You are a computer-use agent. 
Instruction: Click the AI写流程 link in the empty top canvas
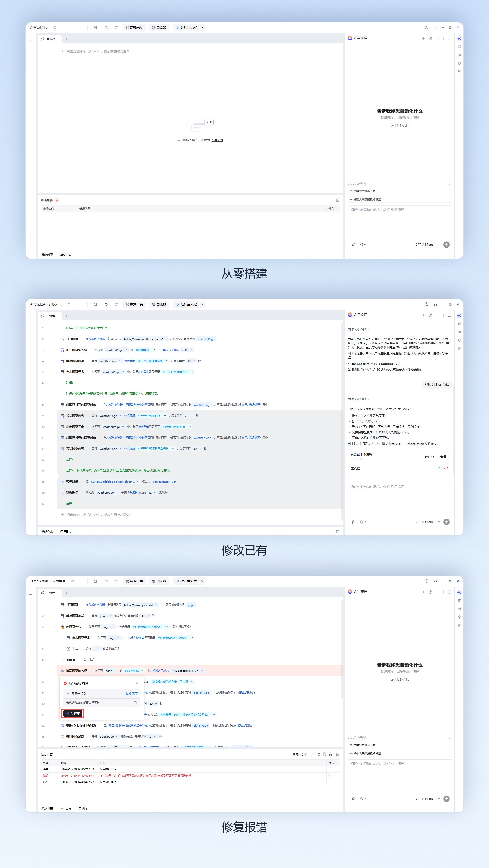217,140
